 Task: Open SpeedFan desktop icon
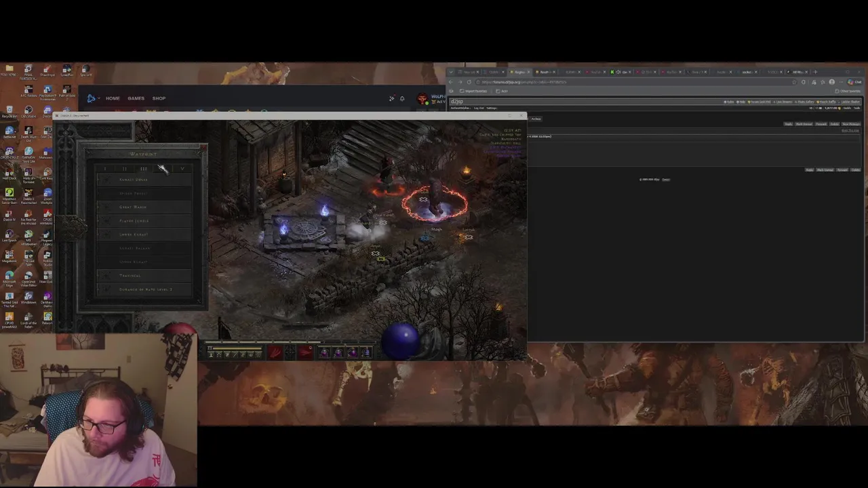click(x=67, y=69)
